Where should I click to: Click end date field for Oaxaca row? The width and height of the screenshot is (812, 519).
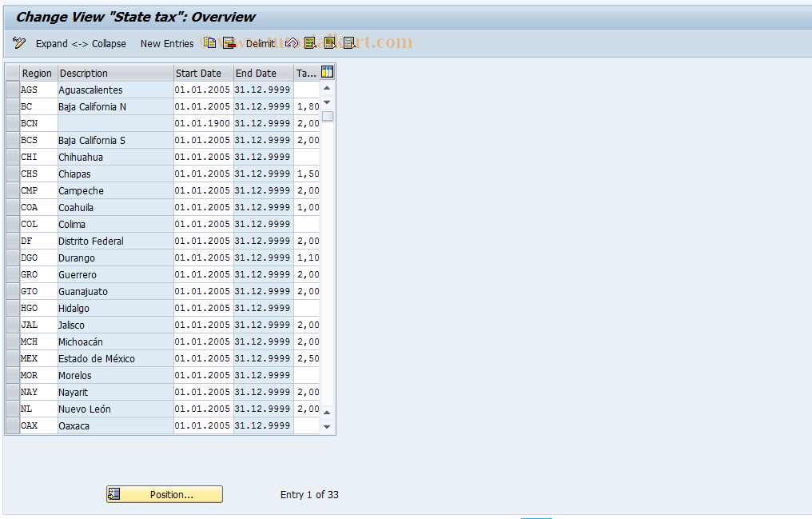point(264,425)
